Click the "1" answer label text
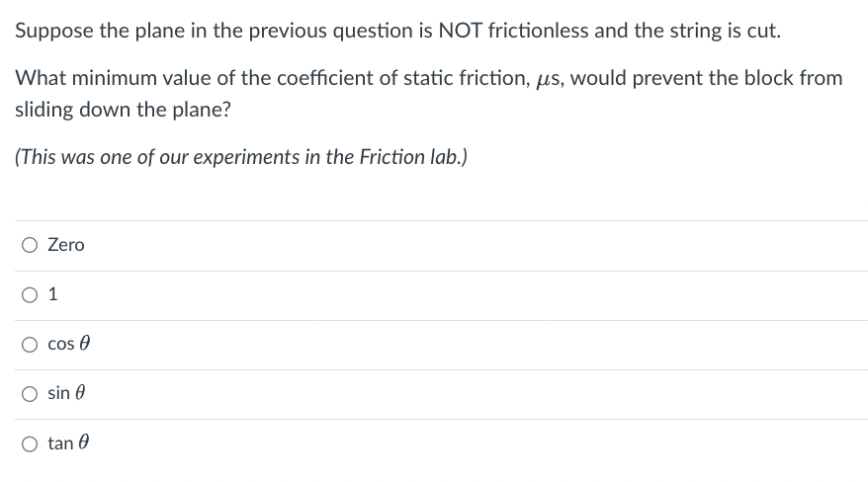The image size is (868, 482). 52,294
